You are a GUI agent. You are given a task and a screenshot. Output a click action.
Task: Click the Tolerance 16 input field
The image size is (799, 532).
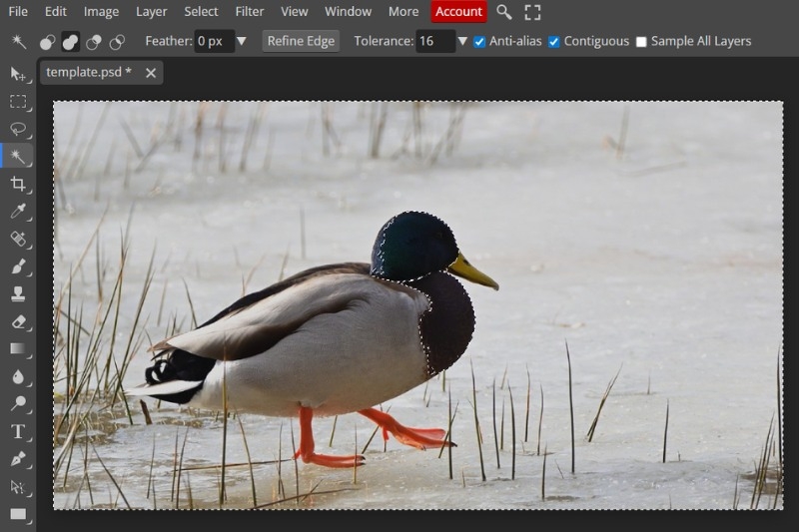[434, 41]
